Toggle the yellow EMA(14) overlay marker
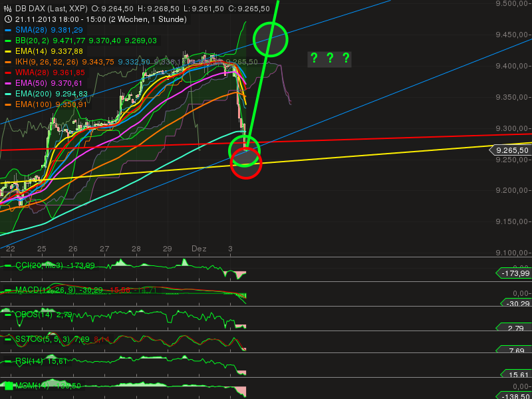The height and width of the screenshot is (399, 532). (x=7, y=51)
